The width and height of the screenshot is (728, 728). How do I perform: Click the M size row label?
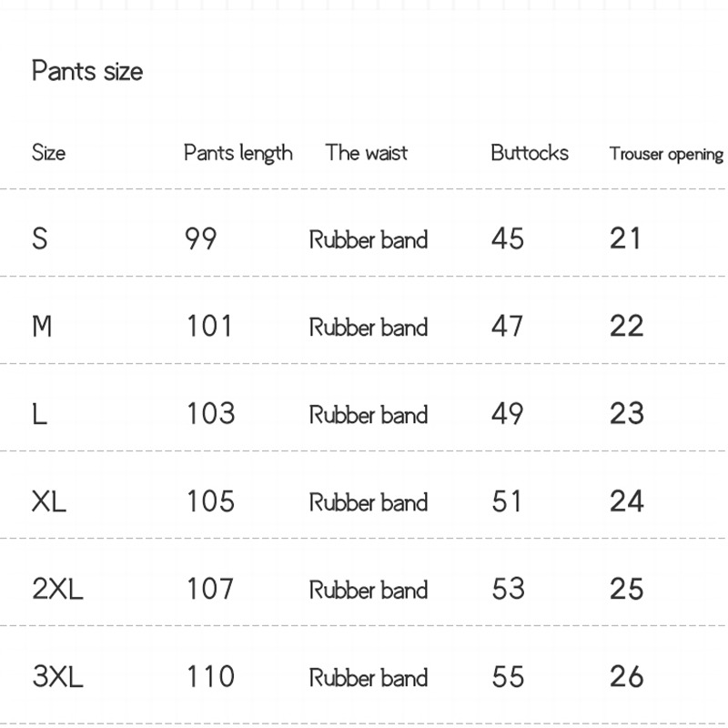pyautogui.click(x=42, y=326)
